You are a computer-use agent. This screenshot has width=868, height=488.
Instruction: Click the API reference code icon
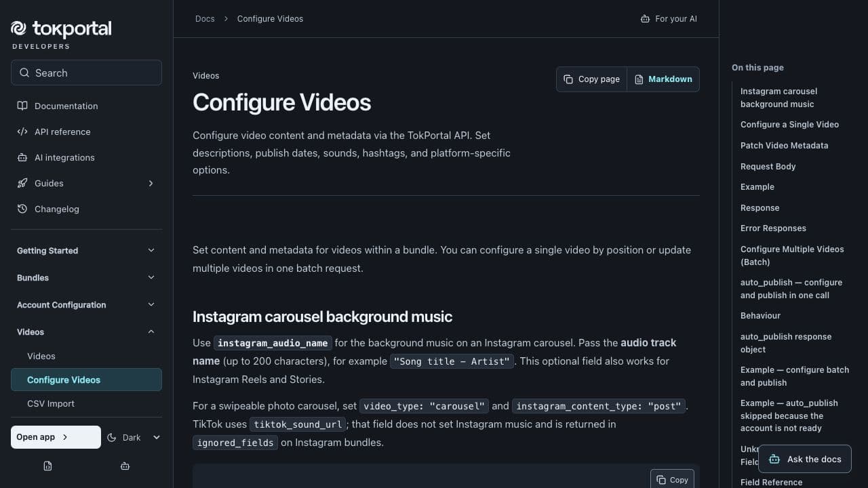(22, 131)
